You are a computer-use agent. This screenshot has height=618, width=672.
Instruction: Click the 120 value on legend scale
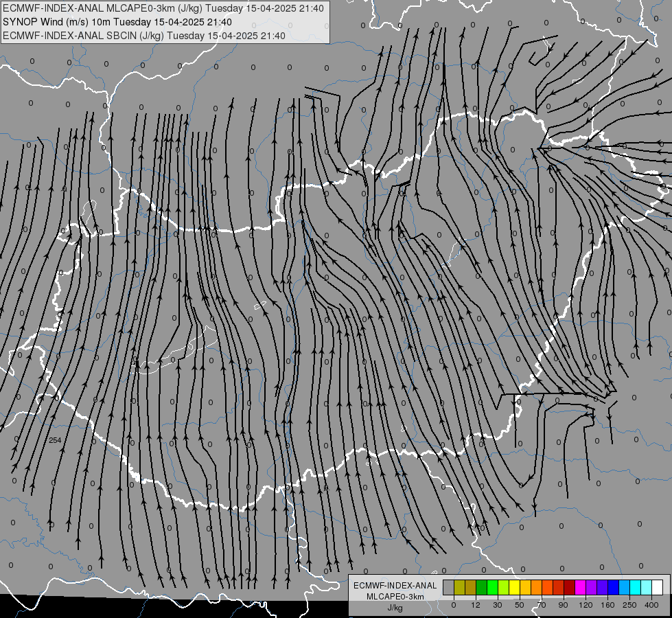click(x=586, y=605)
